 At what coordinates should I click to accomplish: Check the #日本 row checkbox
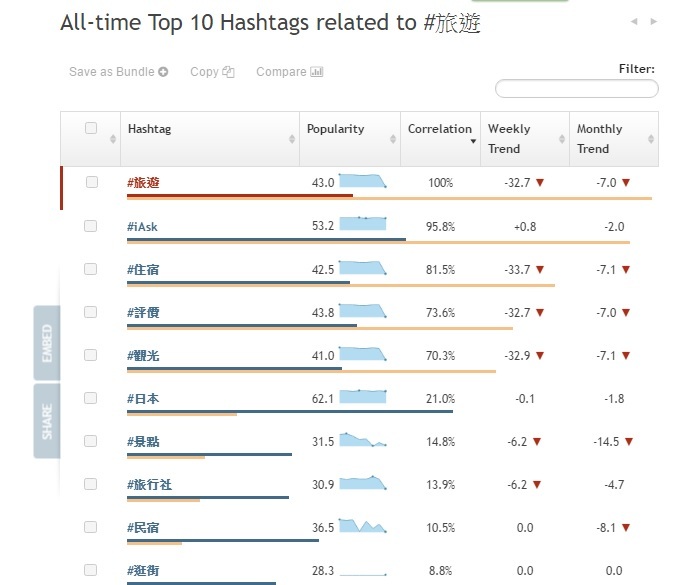[91, 398]
